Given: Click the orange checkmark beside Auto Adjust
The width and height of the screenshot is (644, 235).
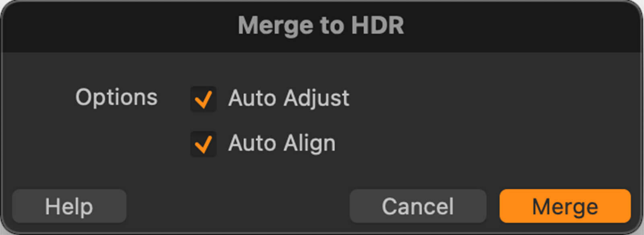Looking at the screenshot, I should click(x=203, y=99).
